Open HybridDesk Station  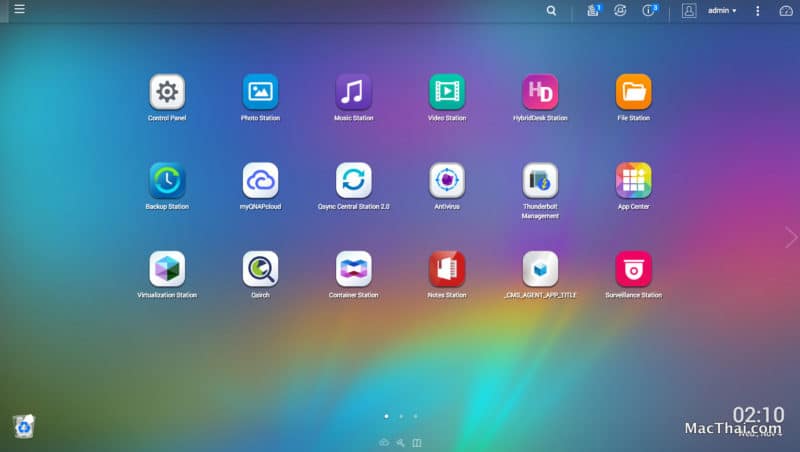pos(540,92)
